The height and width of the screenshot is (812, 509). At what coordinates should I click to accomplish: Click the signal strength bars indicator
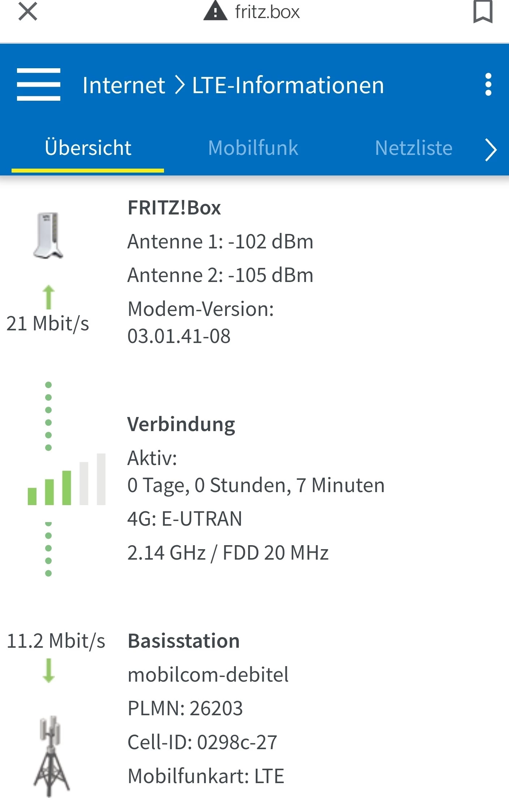(66, 479)
